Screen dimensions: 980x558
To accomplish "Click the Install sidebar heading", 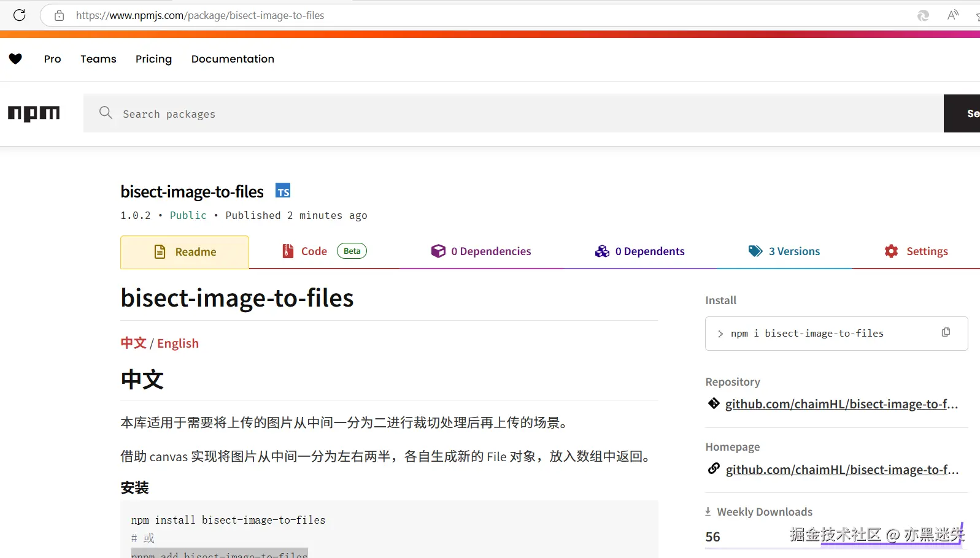I will pyautogui.click(x=720, y=300).
